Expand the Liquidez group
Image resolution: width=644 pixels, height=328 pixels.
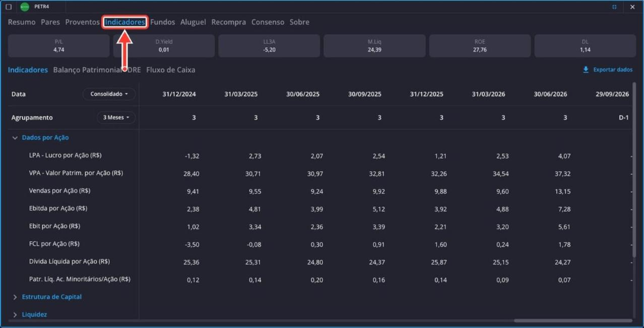tap(15, 315)
